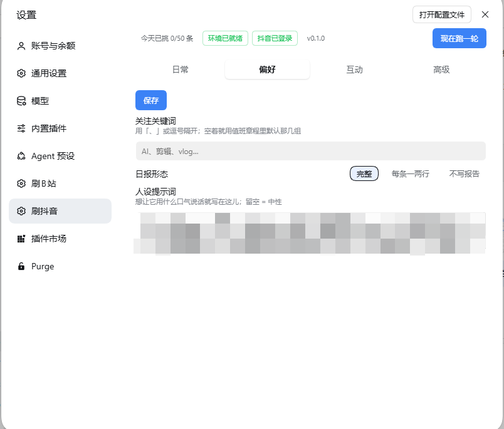Click 今天已挑 0/50 条 counter text
This screenshot has height=429, width=504.
167,38
